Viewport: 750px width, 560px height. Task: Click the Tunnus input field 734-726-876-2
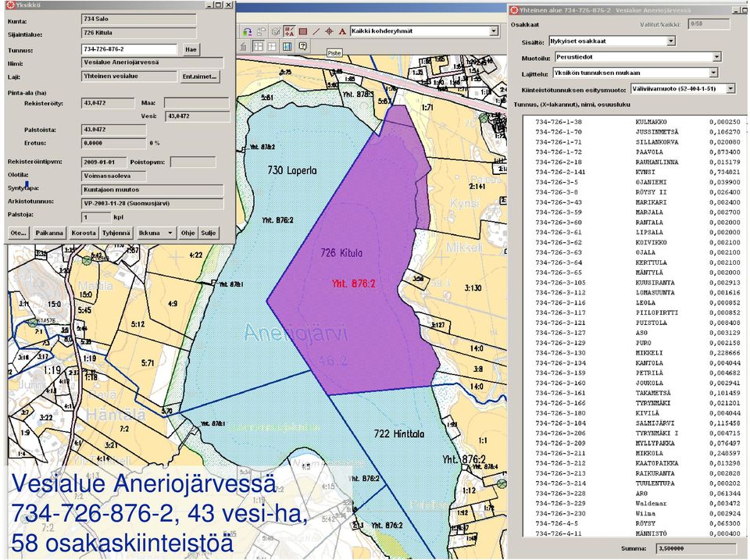tap(130, 49)
